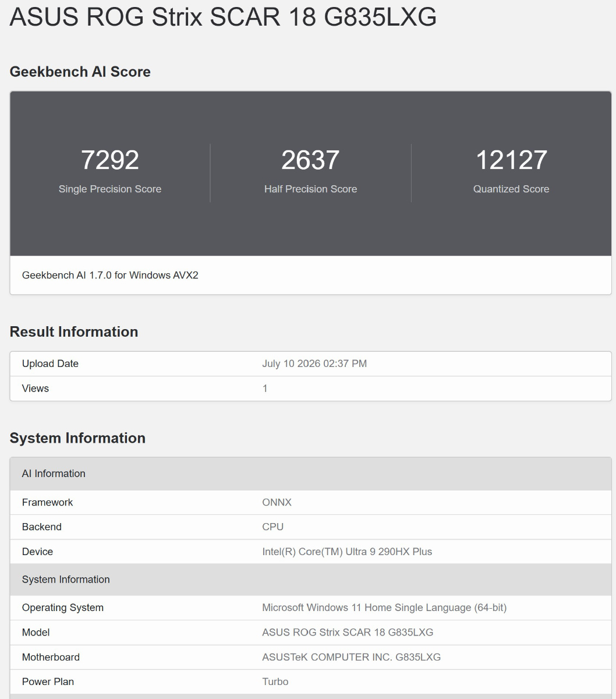Select the ASUSTeK COMPUTER INC. G835LXG value
Image resolution: width=616 pixels, height=699 pixels.
coord(351,657)
